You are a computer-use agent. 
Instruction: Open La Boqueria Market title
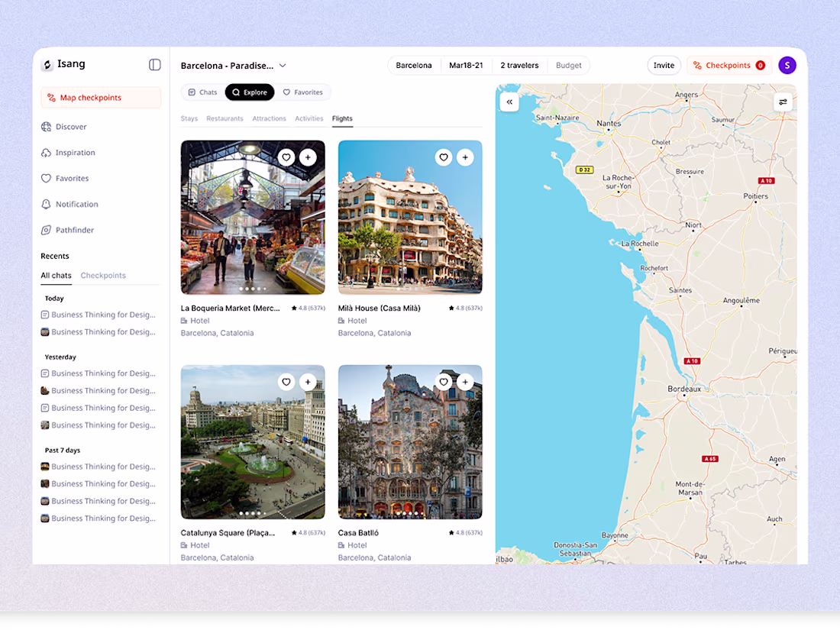tap(231, 308)
